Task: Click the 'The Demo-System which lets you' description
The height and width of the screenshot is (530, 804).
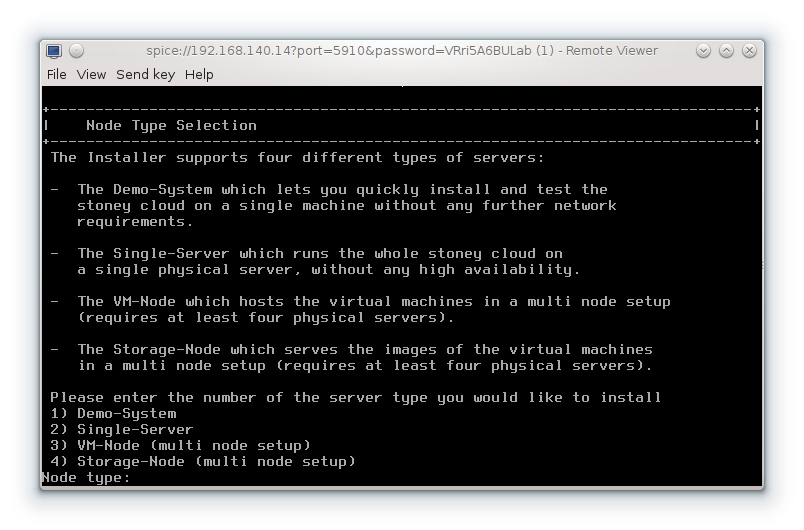Action: [x=342, y=189]
